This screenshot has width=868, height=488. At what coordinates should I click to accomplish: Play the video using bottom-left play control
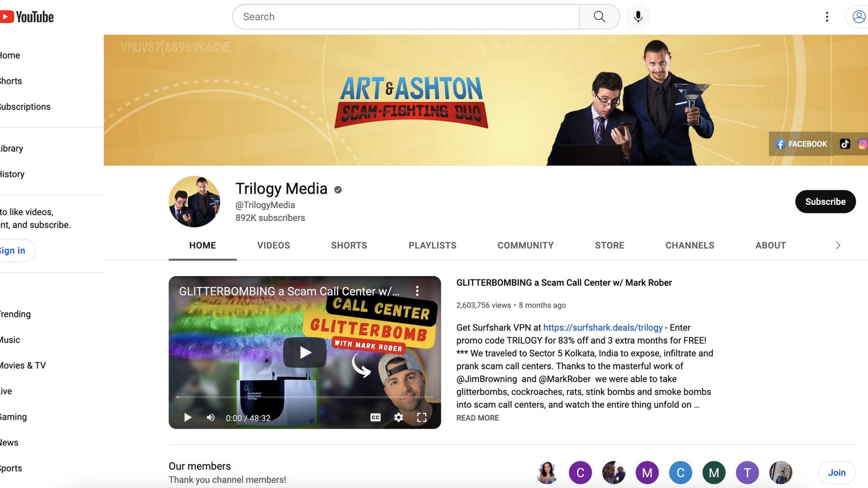tap(188, 418)
